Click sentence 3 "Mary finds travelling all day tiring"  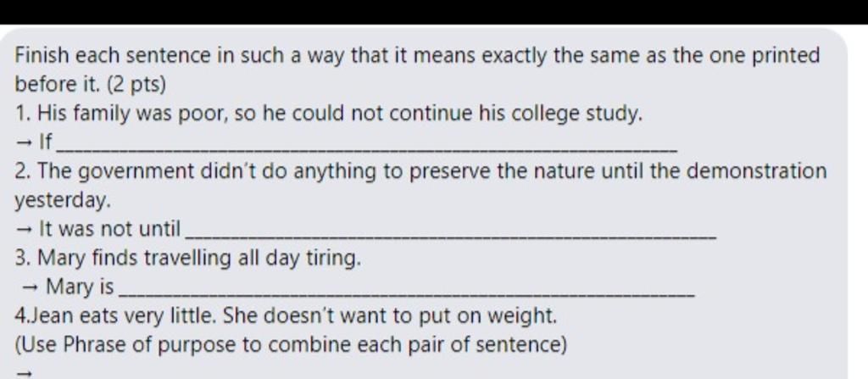[x=187, y=259]
